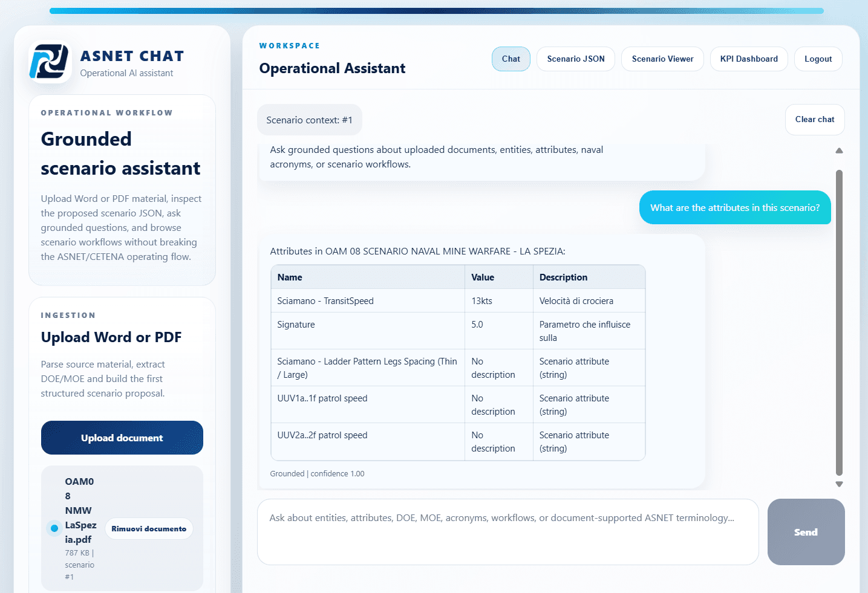
Task: Click the 787 KB scenario #1 file details
Action: (x=80, y=565)
